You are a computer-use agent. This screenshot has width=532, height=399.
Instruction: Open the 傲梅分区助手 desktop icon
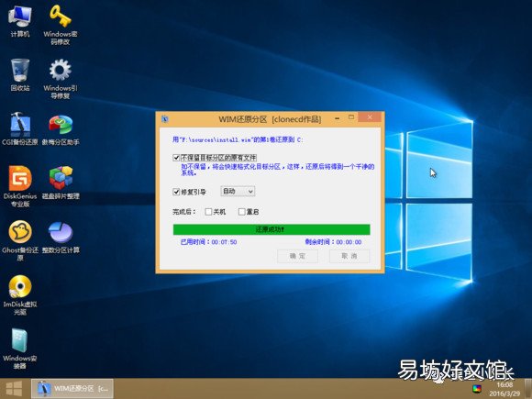click(61, 129)
